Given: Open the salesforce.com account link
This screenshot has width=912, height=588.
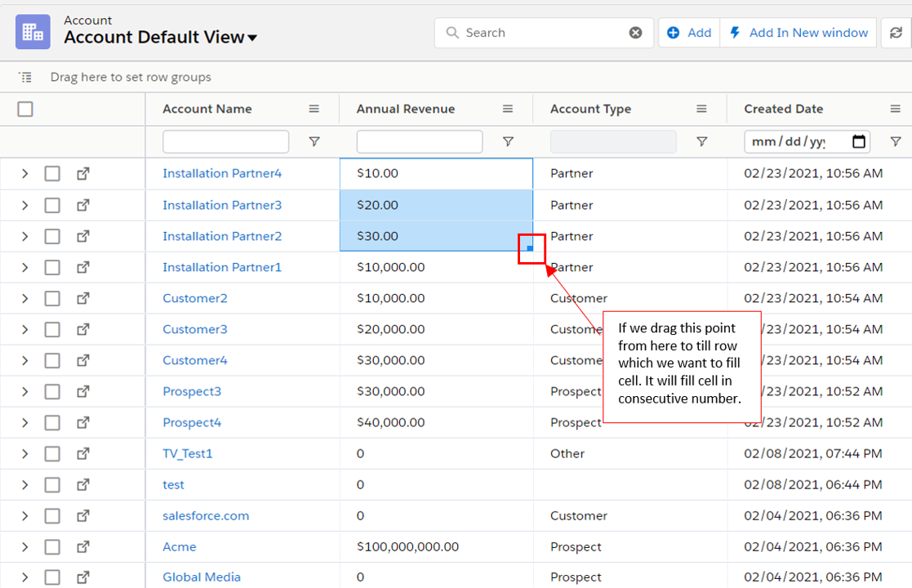Looking at the screenshot, I should point(206,516).
